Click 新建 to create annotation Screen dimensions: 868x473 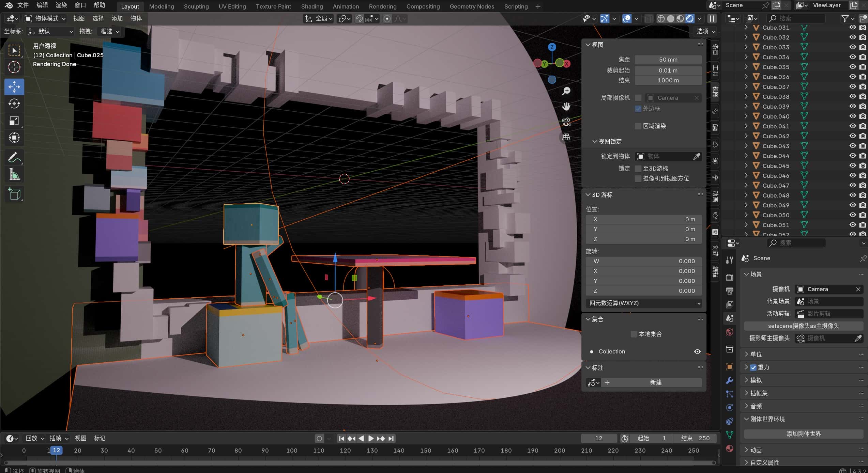655,382
